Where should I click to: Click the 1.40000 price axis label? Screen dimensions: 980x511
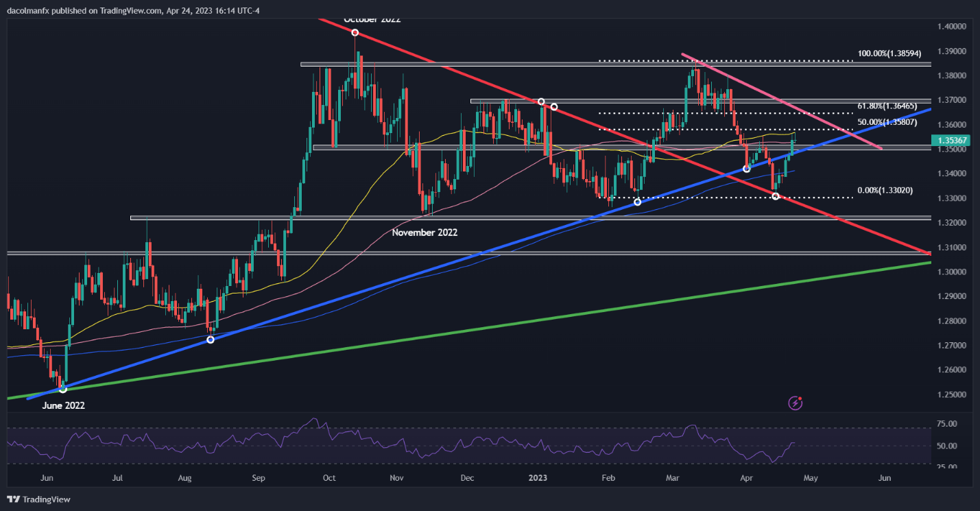click(952, 26)
